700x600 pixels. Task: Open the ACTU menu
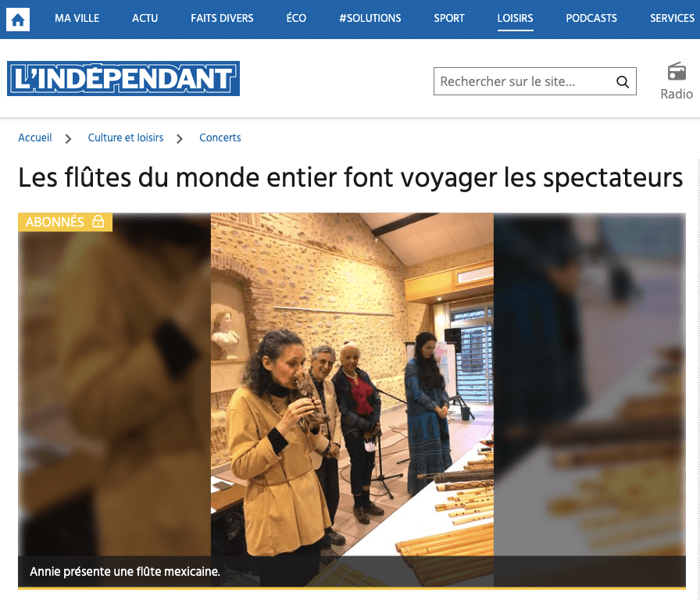pyautogui.click(x=145, y=18)
